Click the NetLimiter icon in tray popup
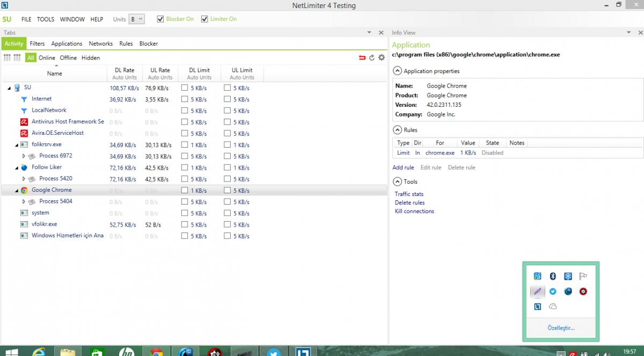Image resolution: width=644 pixels, height=356 pixels. pyautogui.click(x=537, y=307)
